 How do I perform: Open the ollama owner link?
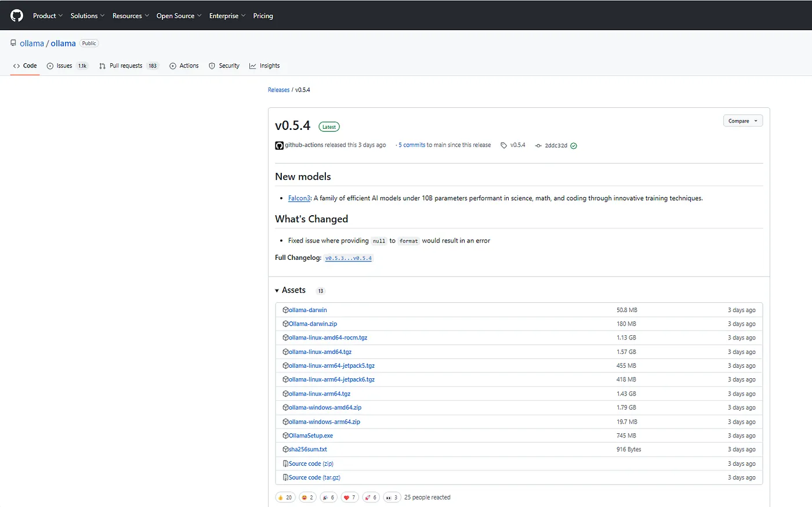pos(32,44)
